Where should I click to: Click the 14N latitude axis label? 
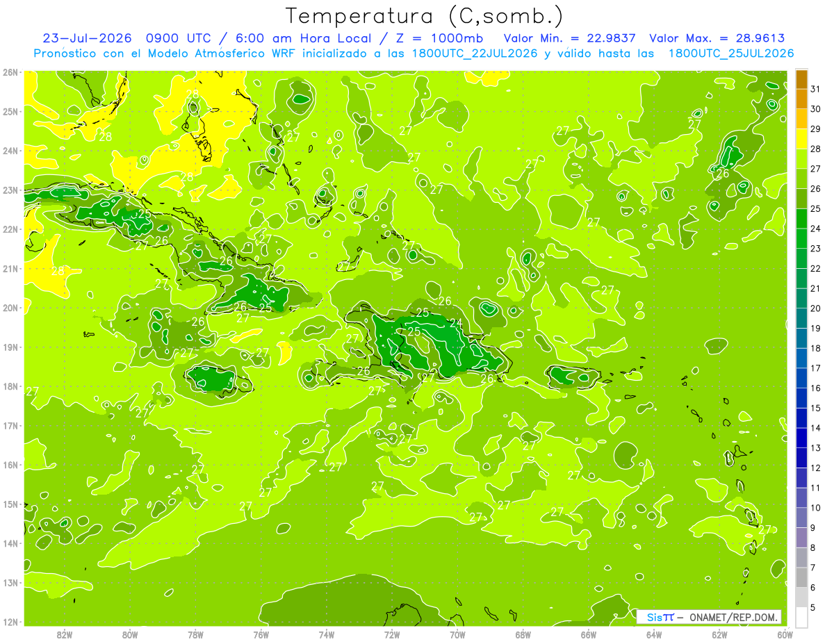click(10, 543)
